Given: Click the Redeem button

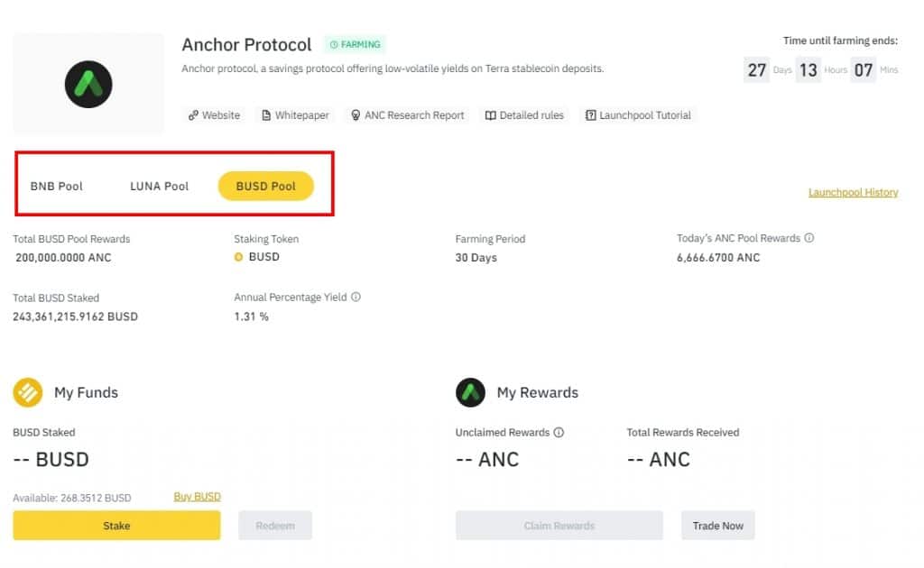Looking at the screenshot, I should [x=275, y=526].
